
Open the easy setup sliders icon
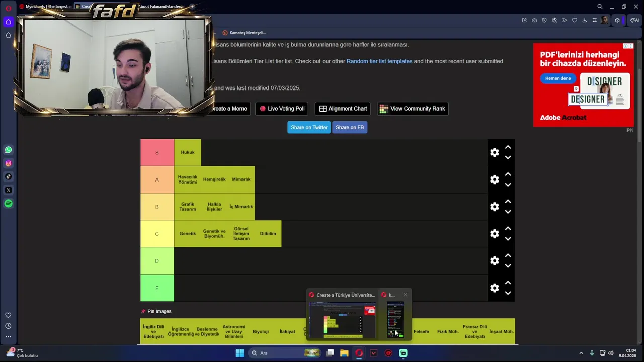coord(595,20)
